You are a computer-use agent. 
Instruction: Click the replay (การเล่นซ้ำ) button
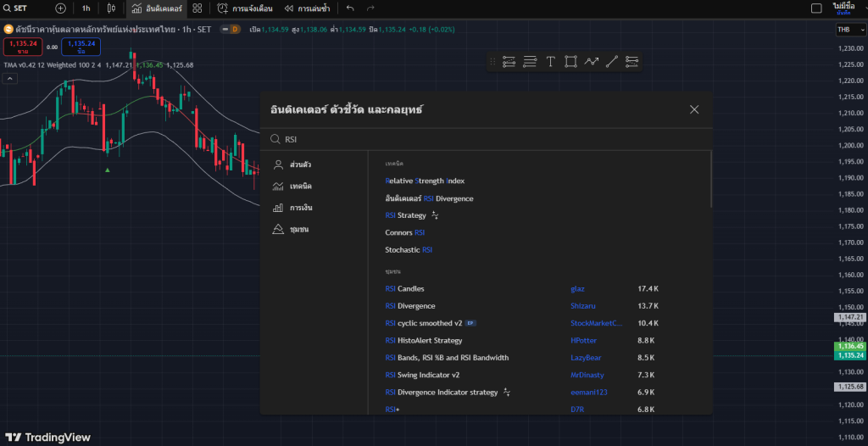click(307, 8)
